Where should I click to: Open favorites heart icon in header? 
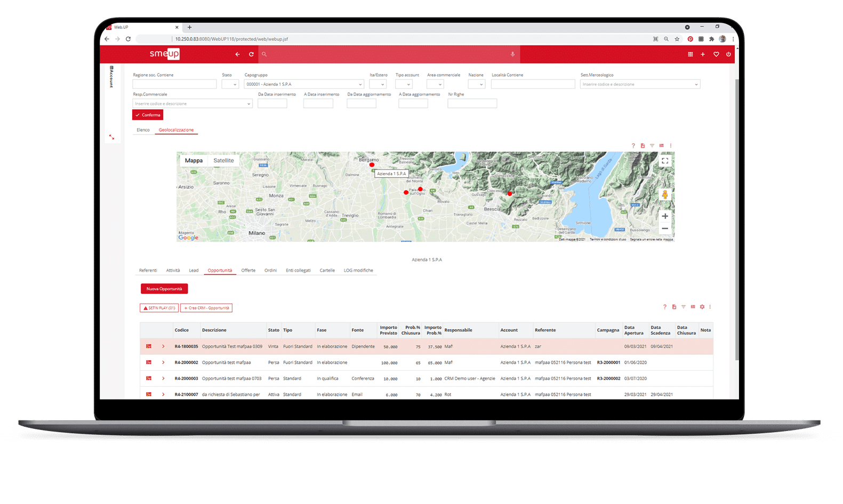(x=716, y=54)
